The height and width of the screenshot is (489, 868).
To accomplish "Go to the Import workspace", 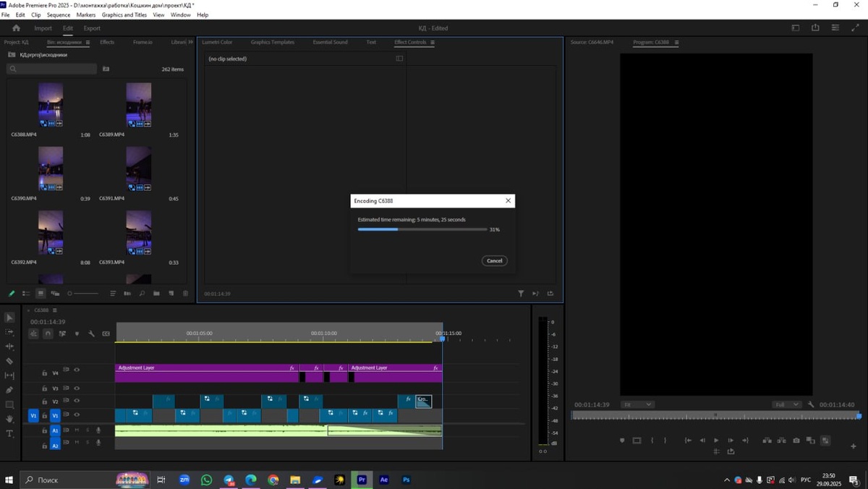I will coord(43,28).
